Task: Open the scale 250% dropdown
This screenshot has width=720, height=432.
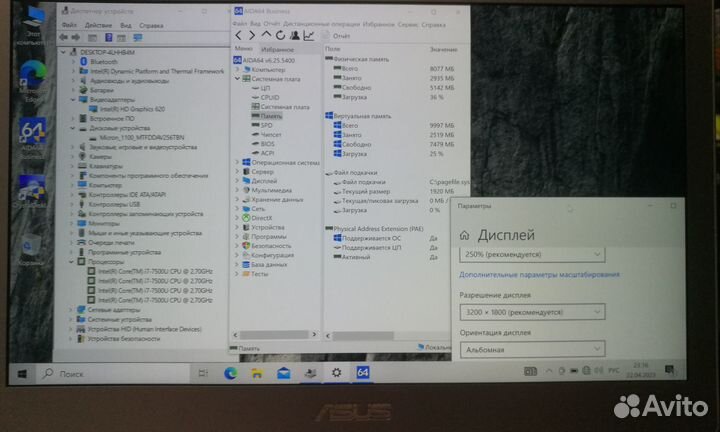Action: [x=532, y=254]
